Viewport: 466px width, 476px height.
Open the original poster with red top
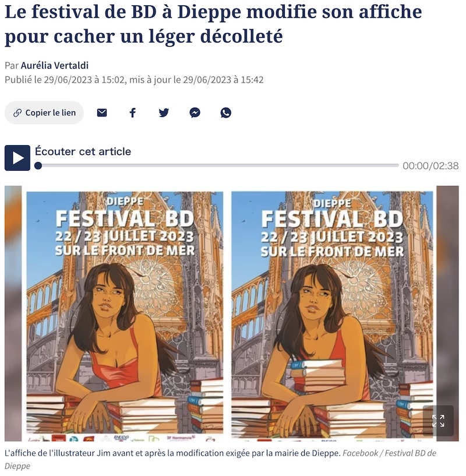coord(125,313)
